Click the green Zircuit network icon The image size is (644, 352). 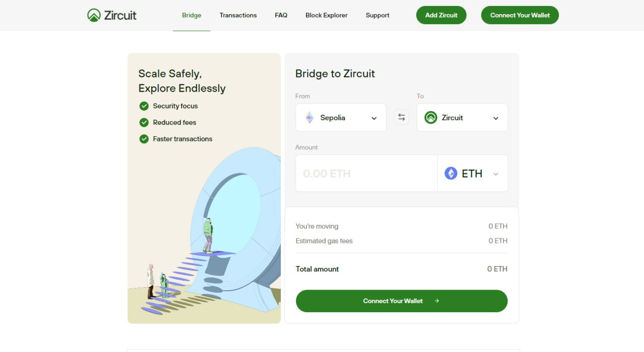point(431,118)
